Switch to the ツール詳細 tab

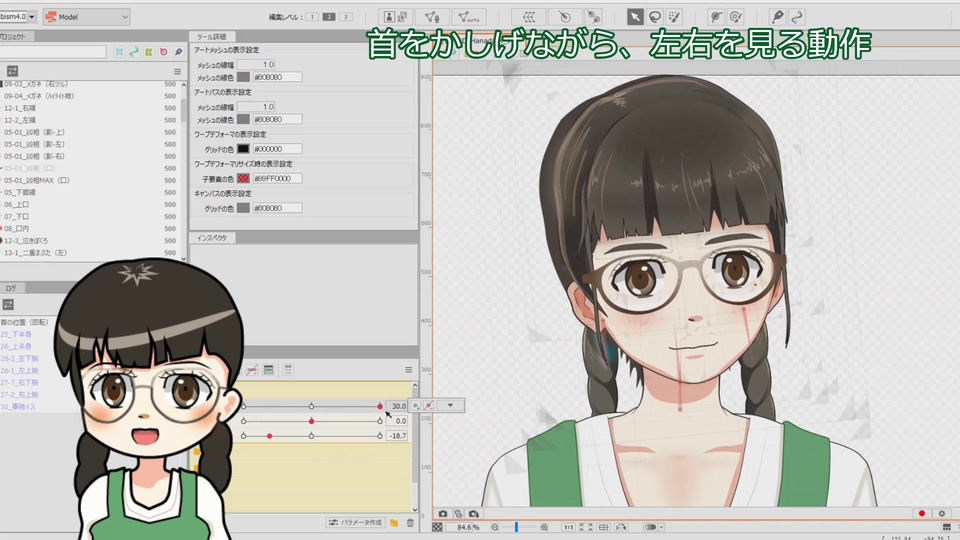211,37
